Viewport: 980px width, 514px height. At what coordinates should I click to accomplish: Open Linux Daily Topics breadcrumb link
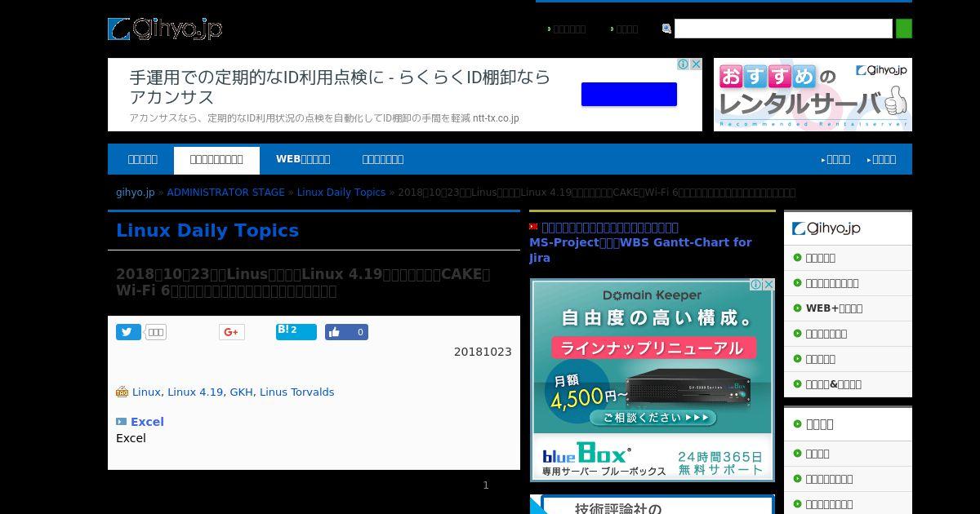[341, 193]
